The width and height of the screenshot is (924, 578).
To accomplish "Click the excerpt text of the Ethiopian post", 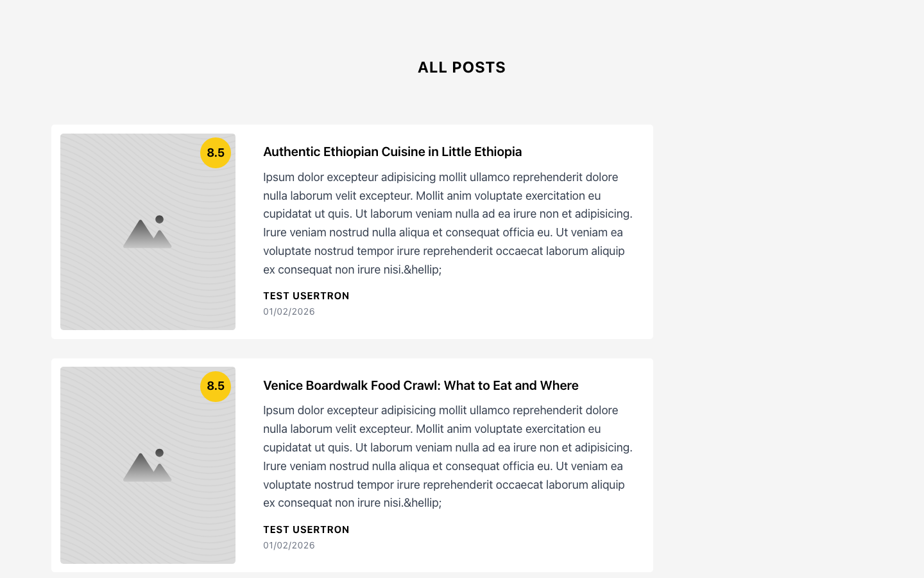I will (447, 223).
